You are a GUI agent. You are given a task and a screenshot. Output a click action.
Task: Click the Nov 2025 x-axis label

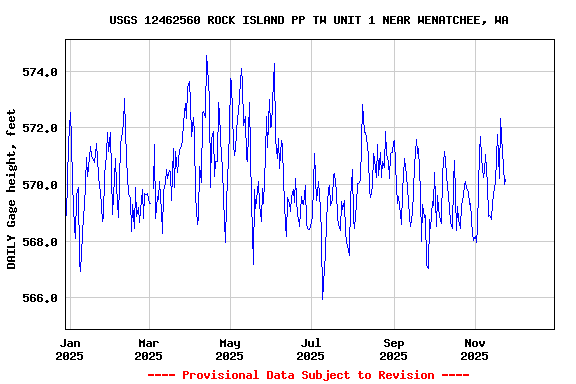pos(475,349)
